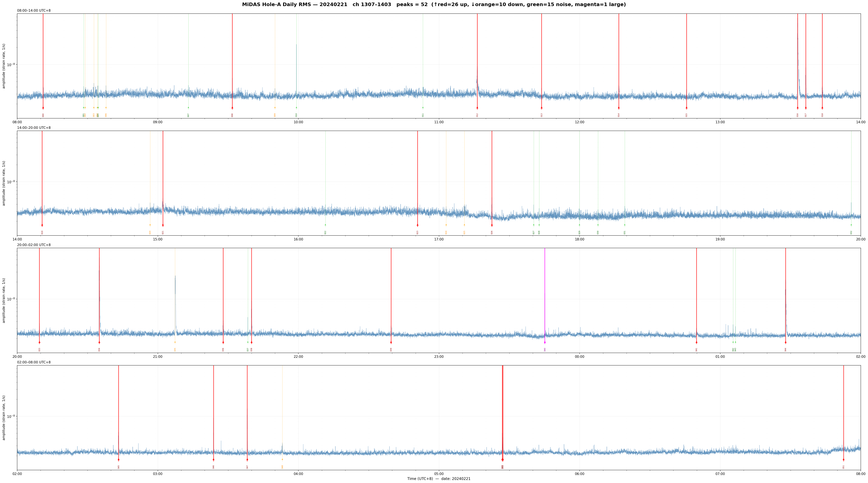Select the red peak marker labeled 018
The height and width of the screenshot is (483, 868).
(x=822, y=108)
